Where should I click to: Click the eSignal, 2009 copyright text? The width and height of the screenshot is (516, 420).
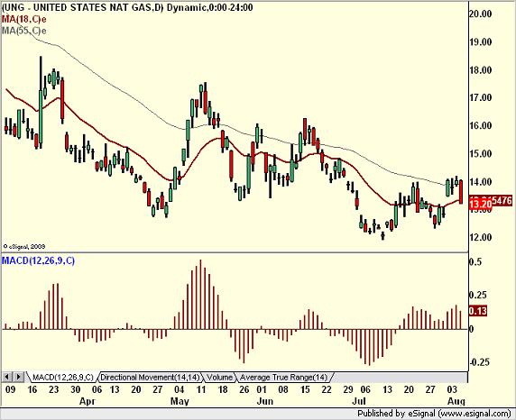tap(24, 246)
